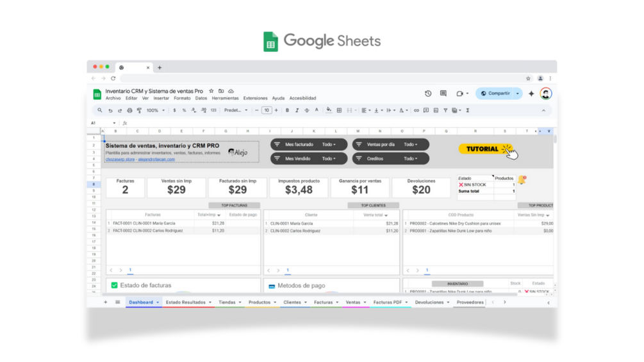
Task: Open the chozaserp.store link
Action: [x=120, y=160]
